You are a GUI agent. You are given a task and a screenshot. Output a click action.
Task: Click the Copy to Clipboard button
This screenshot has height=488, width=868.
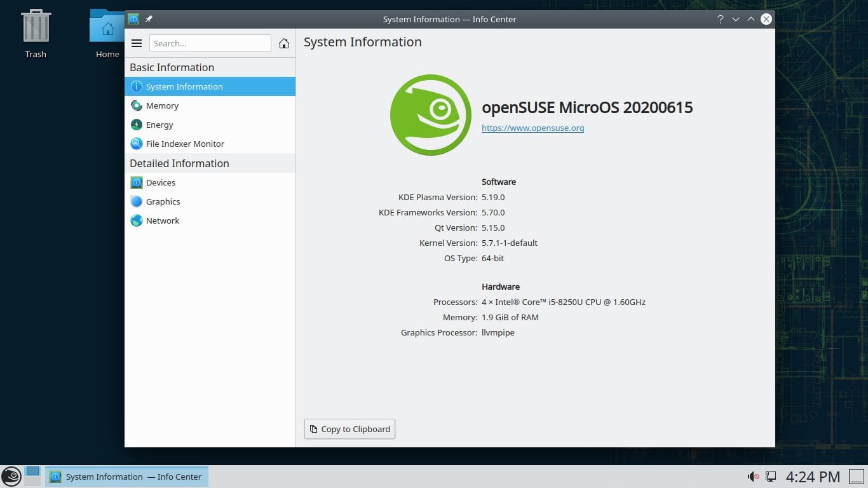[349, 429]
